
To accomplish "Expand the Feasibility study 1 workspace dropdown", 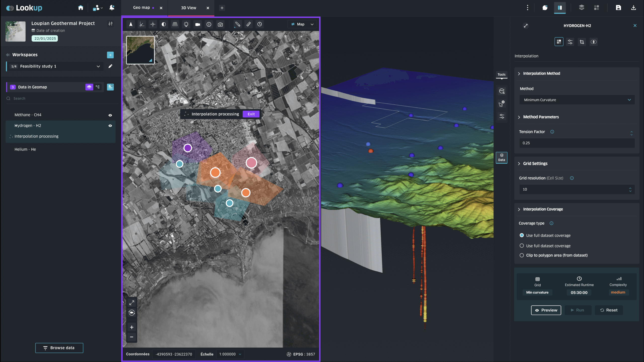I will [98, 66].
